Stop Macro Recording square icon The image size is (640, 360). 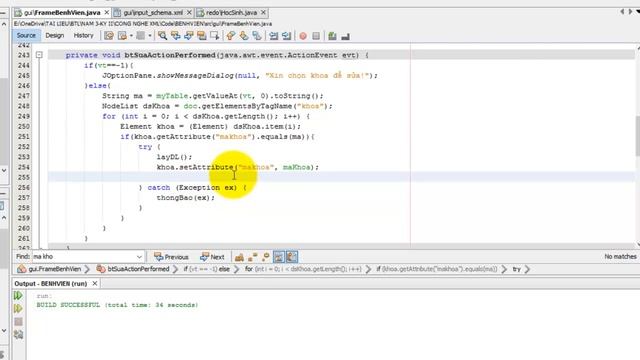tap(316, 36)
